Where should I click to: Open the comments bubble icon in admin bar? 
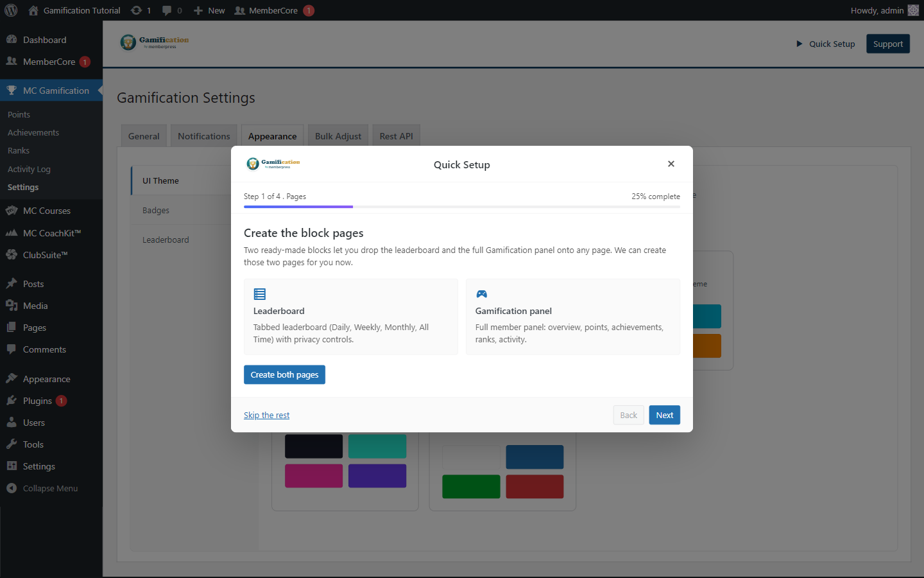point(167,10)
